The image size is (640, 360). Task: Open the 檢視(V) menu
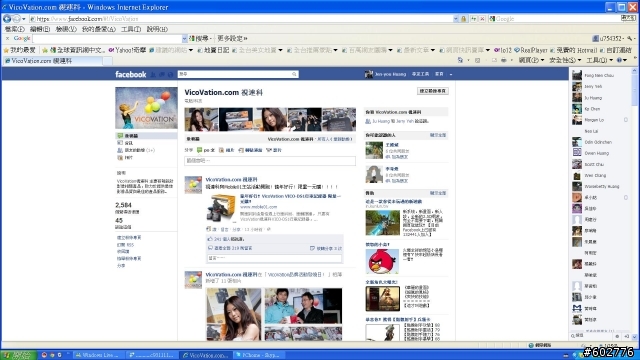pos(66,29)
